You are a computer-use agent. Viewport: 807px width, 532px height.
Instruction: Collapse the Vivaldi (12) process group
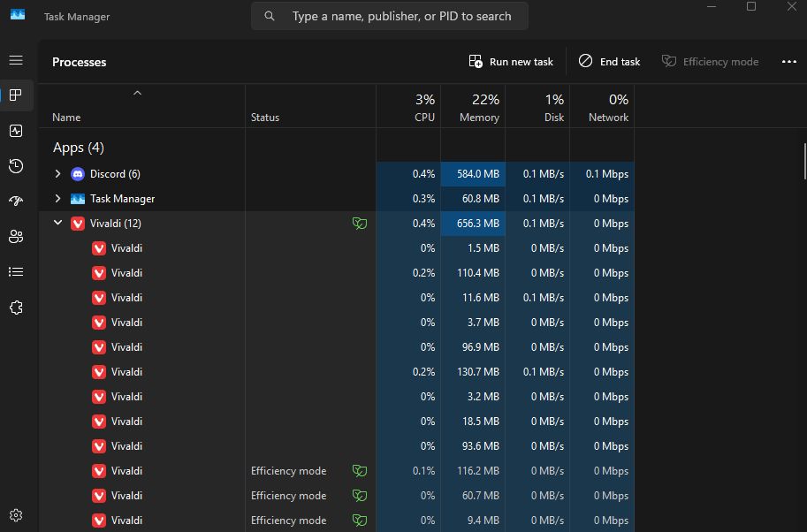pyautogui.click(x=57, y=223)
